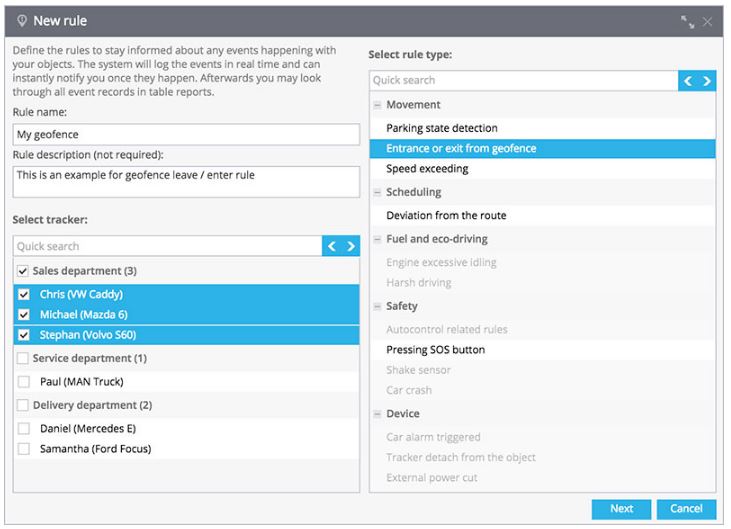Click the Cancel button
Screen dimensions: 731x529
686,509
